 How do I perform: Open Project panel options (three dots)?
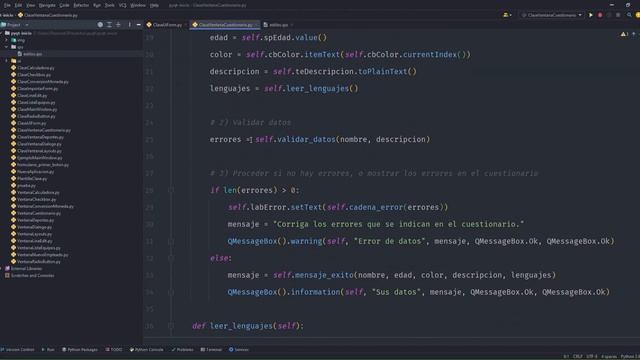tap(129, 25)
